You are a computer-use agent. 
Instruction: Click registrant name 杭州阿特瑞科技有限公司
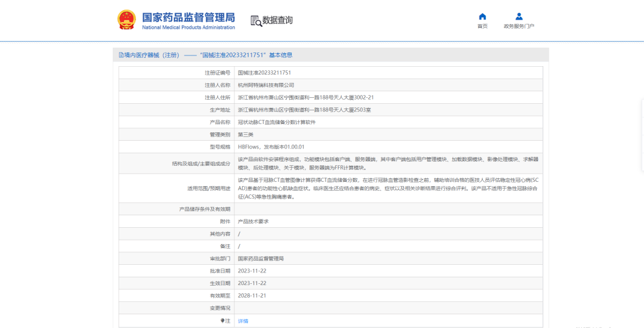[x=266, y=85]
